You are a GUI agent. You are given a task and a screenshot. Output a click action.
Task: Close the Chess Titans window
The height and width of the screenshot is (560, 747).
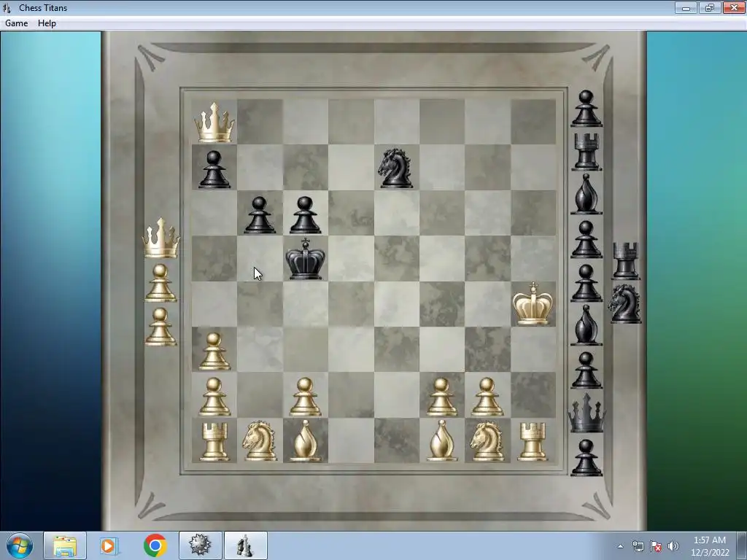pos(734,7)
